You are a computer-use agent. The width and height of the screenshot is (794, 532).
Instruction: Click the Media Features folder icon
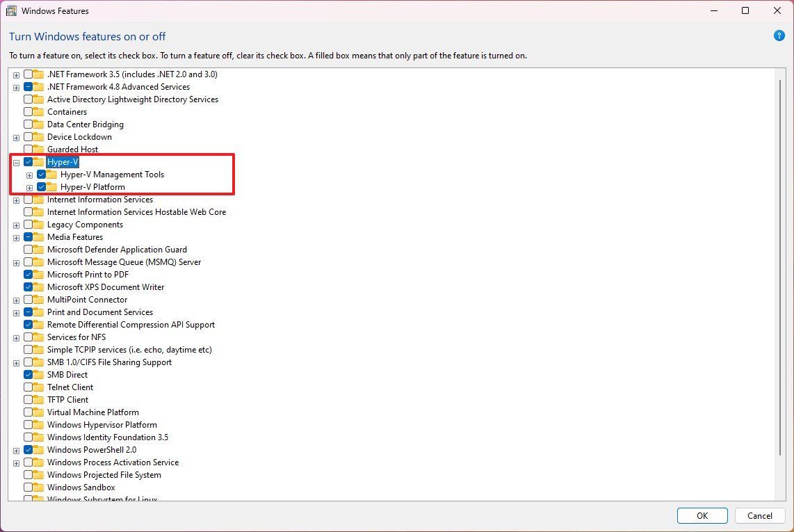tap(39, 237)
